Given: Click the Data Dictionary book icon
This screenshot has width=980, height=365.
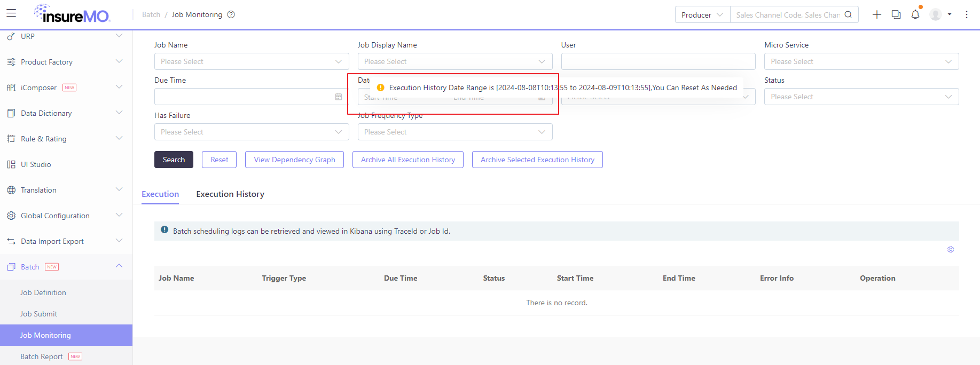Looking at the screenshot, I should pyautogui.click(x=11, y=113).
